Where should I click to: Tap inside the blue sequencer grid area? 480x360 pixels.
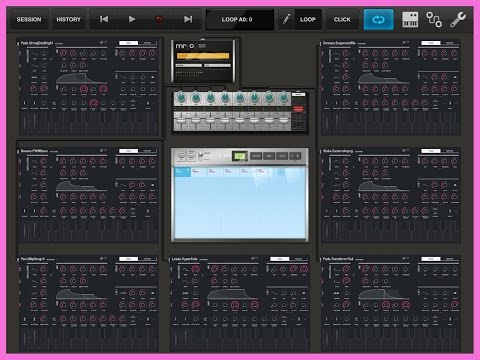coord(239,207)
